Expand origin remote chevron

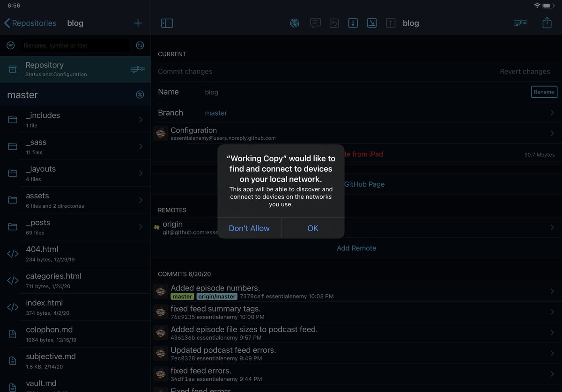point(552,227)
